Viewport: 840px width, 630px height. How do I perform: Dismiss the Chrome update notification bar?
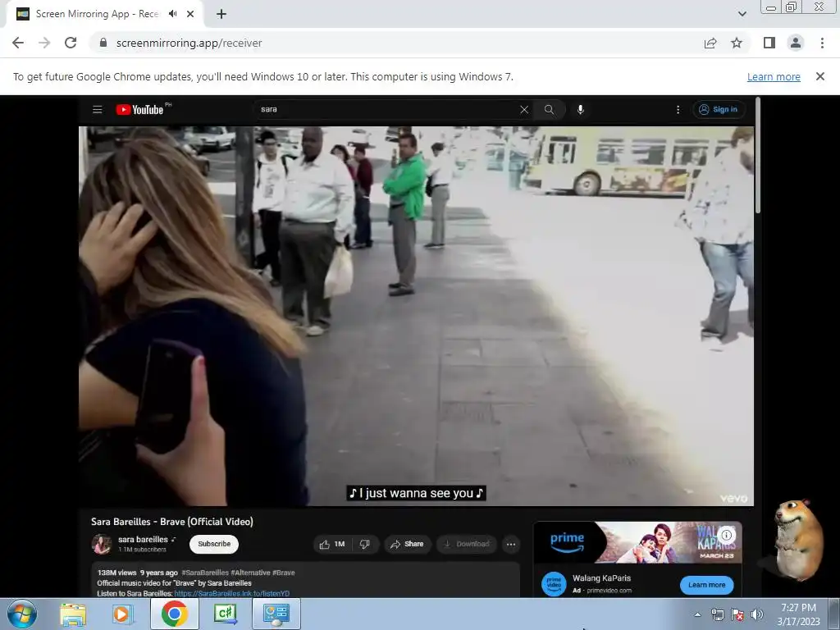[819, 76]
